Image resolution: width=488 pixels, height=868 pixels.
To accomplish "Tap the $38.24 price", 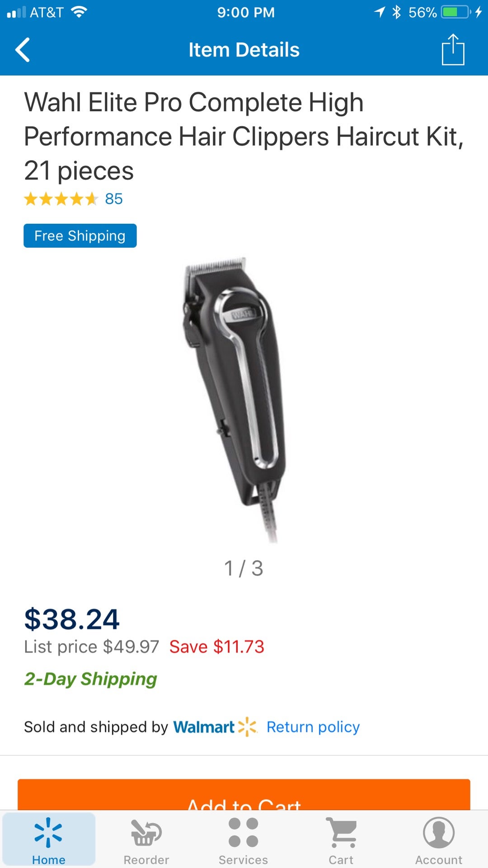I will (72, 619).
